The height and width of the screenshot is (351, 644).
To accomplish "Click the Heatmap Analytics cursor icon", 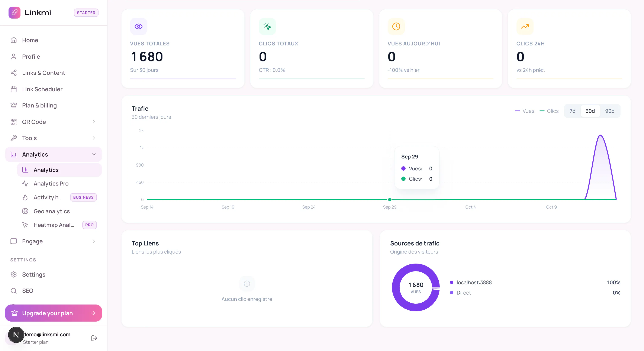I will tap(25, 225).
